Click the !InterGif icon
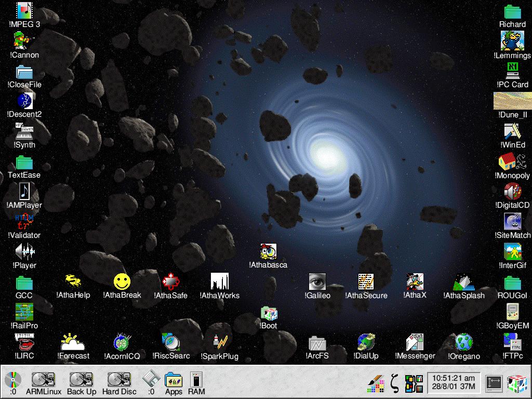 tap(513, 252)
